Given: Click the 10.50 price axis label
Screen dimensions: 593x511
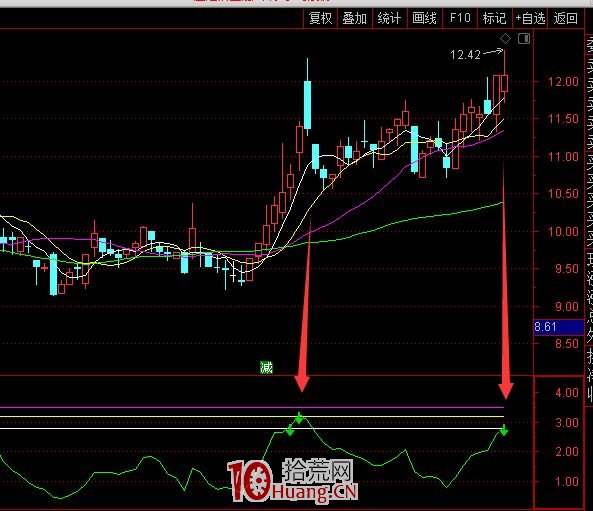Looking at the screenshot, I should coord(563,194).
